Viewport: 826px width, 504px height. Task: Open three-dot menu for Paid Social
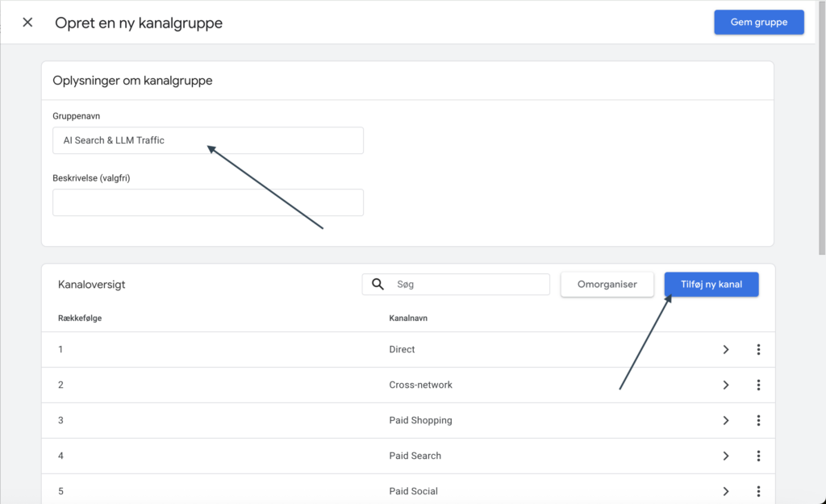coord(758,491)
